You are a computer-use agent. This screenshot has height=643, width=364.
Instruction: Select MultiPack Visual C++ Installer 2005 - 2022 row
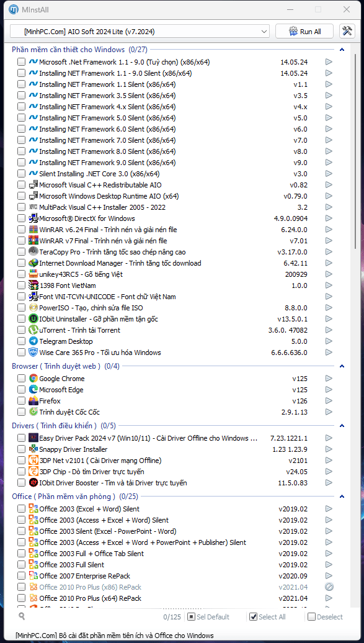[x=175, y=207]
